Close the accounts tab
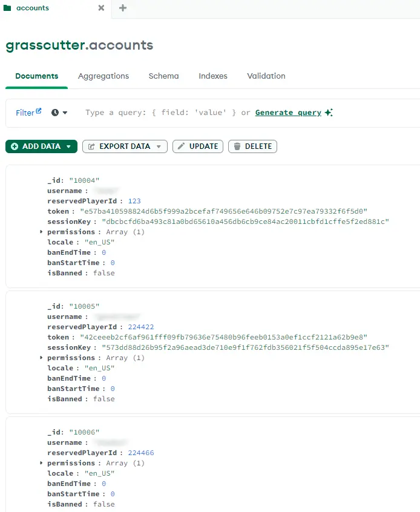Screen dimensions: 420x512 coord(101,8)
